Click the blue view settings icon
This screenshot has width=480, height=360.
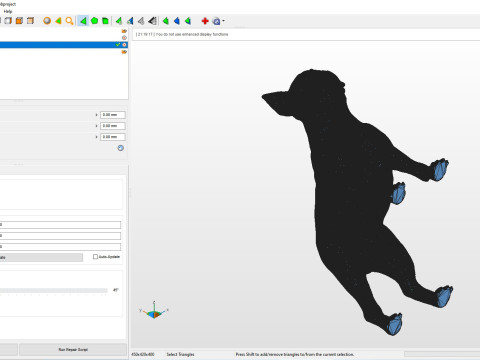[216, 21]
